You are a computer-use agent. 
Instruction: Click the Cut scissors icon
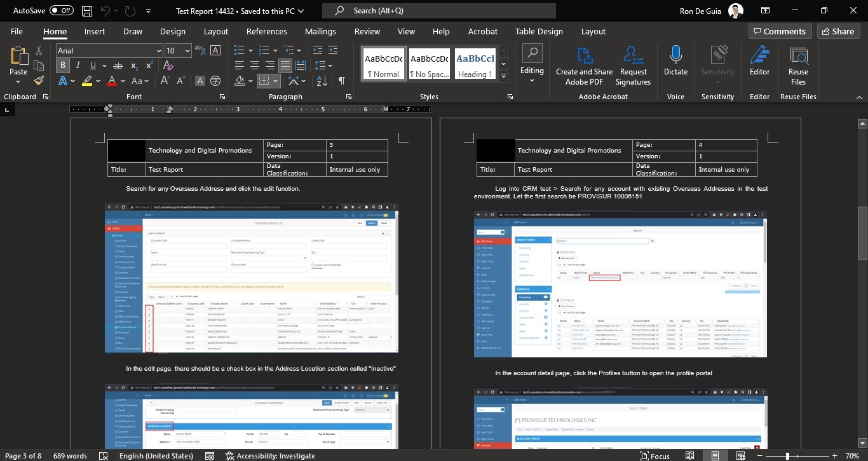click(39, 50)
